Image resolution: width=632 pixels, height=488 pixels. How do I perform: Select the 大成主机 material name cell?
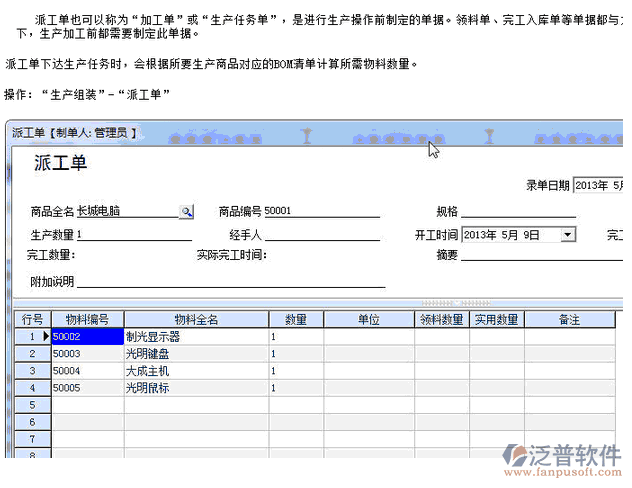(x=195, y=371)
